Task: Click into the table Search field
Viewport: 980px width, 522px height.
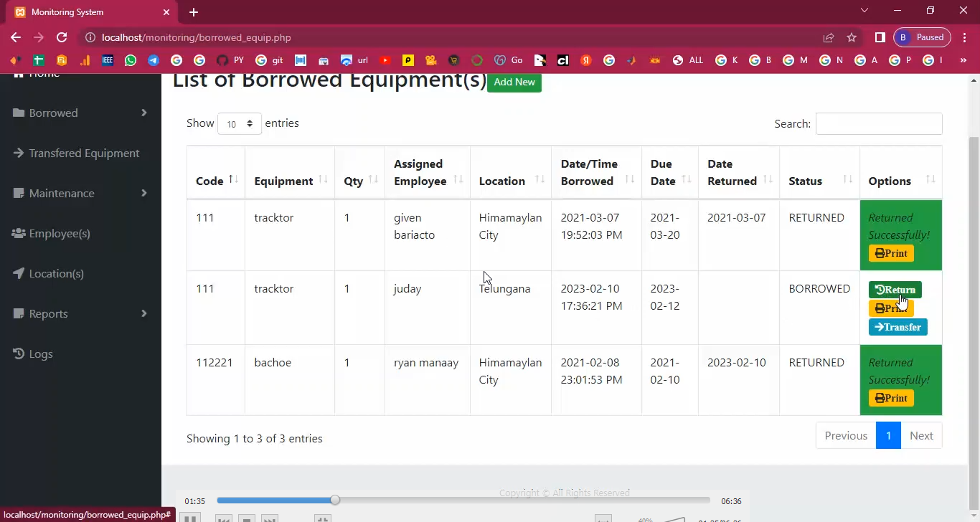Action: pyautogui.click(x=878, y=123)
